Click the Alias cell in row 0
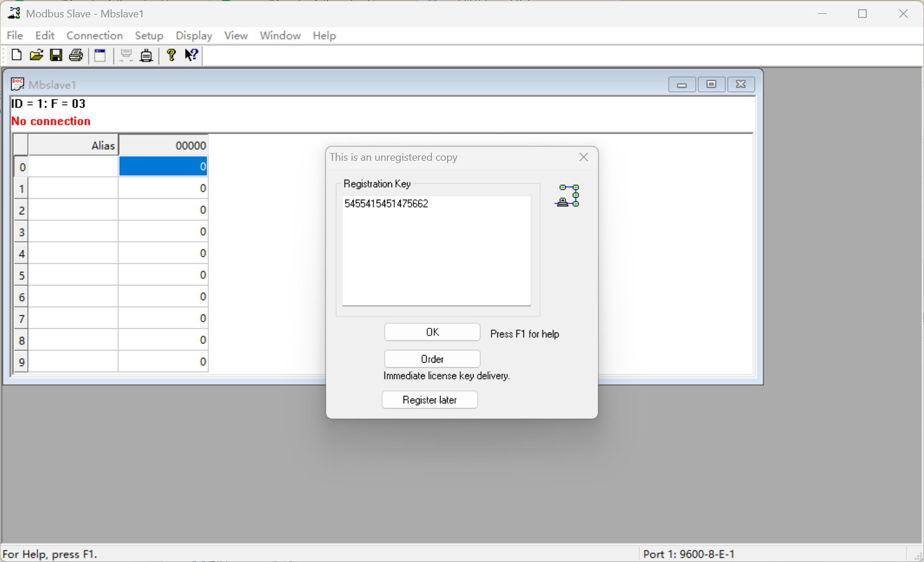Viewport: 924px width, 562px height. click(73, 167)
